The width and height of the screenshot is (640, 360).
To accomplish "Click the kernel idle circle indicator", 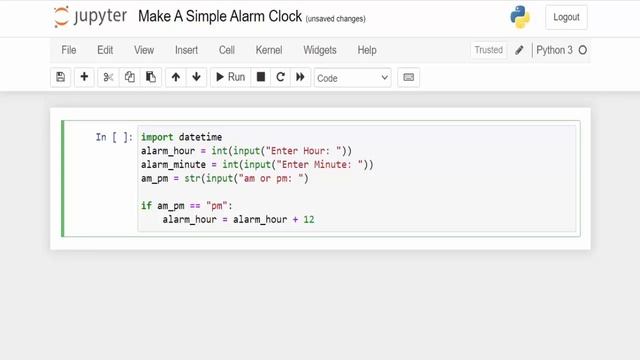I will point(583,50).
